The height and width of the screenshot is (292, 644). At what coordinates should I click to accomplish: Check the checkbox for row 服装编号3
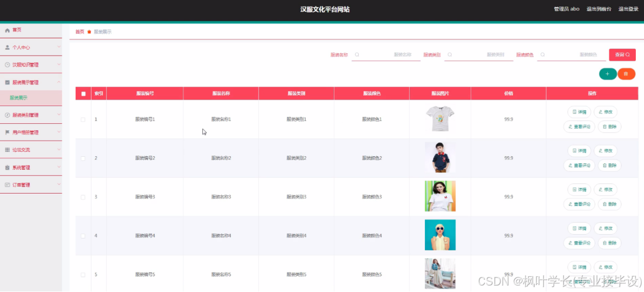click(x=83, y=197)
